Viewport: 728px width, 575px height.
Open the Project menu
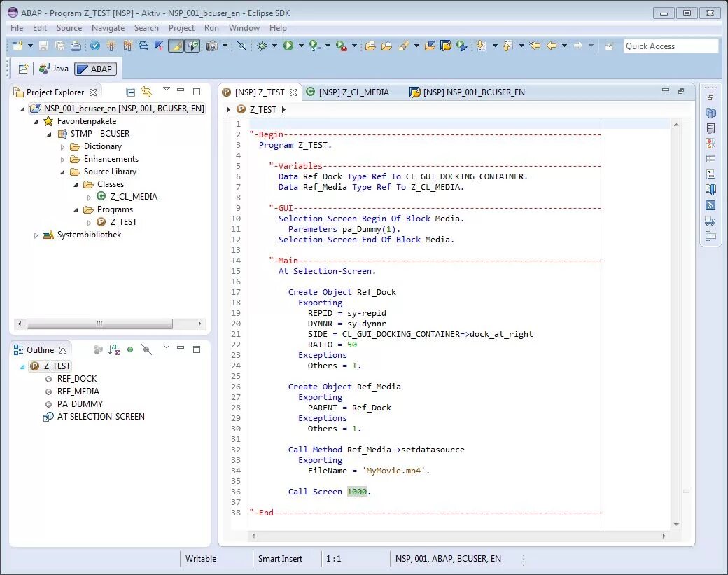[x=181, y=28]
